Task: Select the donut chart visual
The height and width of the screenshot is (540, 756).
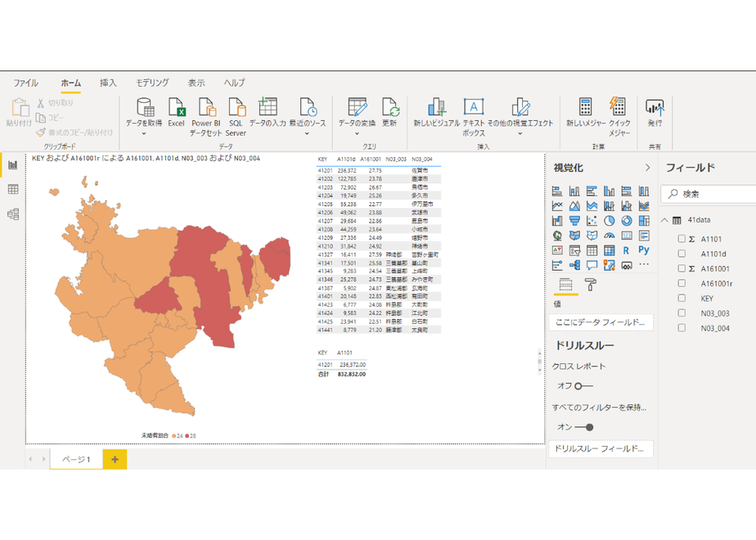Action: [626, 221]
